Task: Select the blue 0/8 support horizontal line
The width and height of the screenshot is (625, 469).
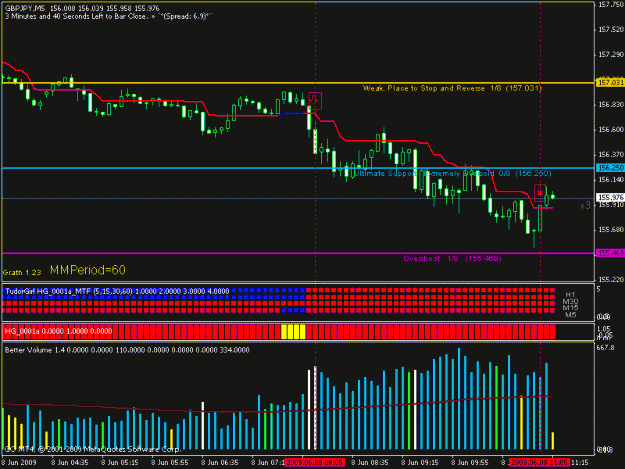Action: click(x=298, y=168)
